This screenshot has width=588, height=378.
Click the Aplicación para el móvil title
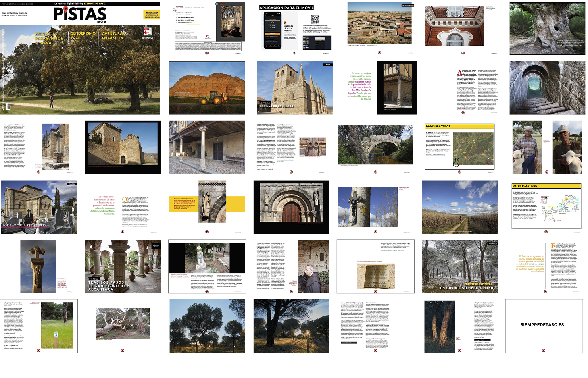click(x=286, y=8)
